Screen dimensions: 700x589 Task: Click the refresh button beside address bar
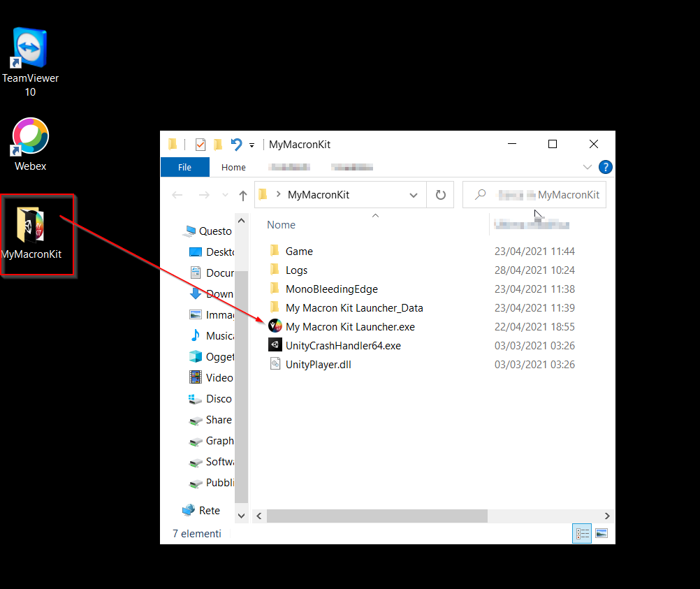click(x=441, y=195)
